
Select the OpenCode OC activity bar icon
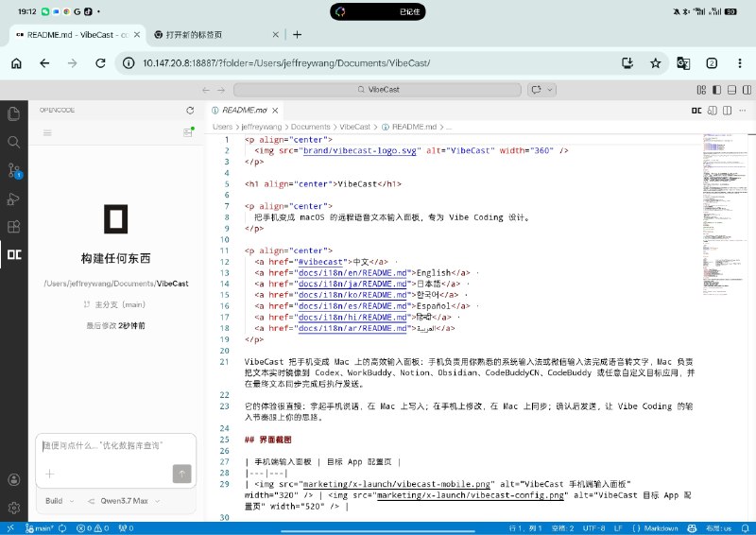pos(14,254)
